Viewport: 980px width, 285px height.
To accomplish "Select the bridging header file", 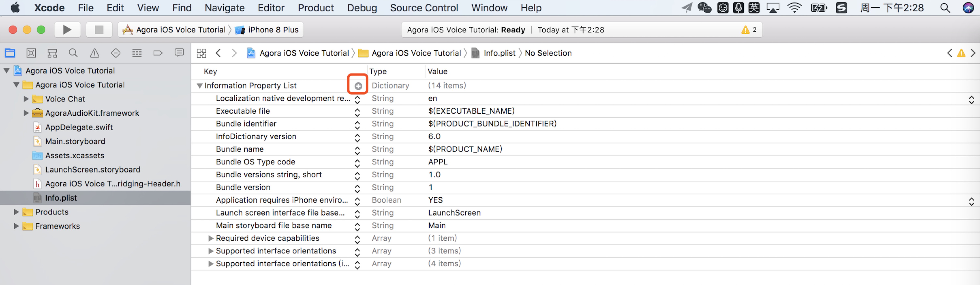I will point(113,183).
